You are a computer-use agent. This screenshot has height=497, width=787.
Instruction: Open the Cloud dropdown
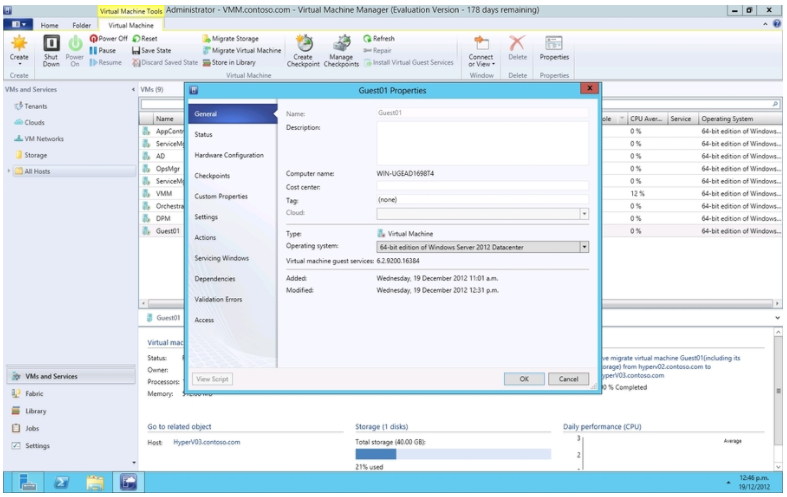(584, 214)
